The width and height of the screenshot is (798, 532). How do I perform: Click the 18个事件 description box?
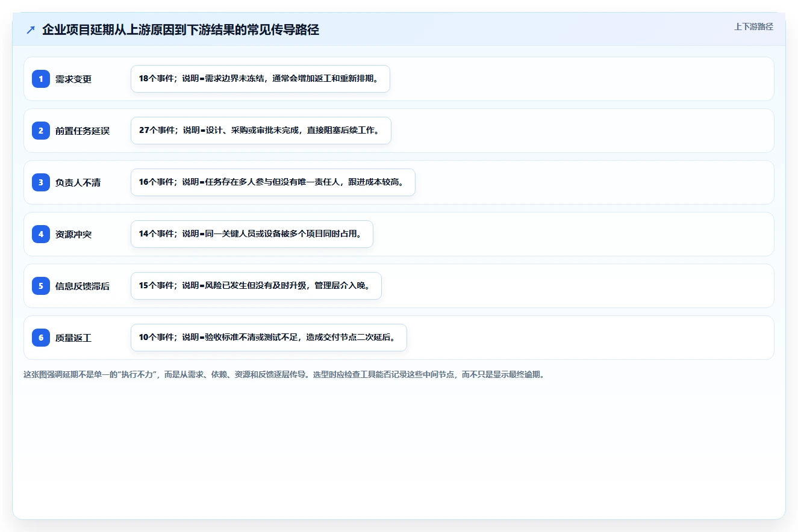(260, 79)
